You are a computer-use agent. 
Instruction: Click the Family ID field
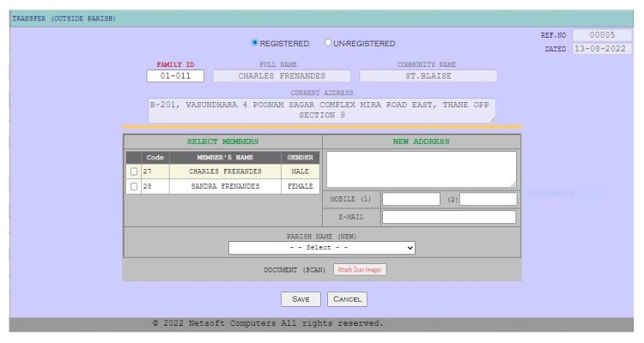pos(175,75)
